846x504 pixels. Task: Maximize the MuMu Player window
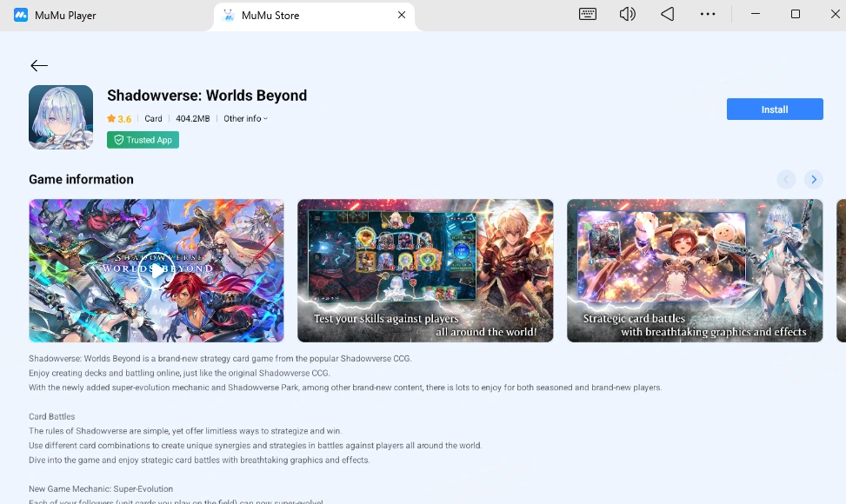pos(796,14)
